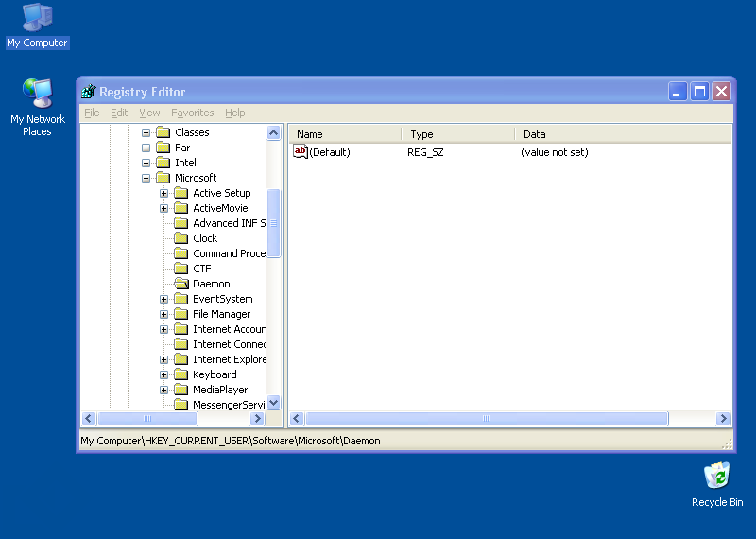Open the Help menu
Image resolution: width=756 pixels, height=539 pixels.
click(234, 113)
